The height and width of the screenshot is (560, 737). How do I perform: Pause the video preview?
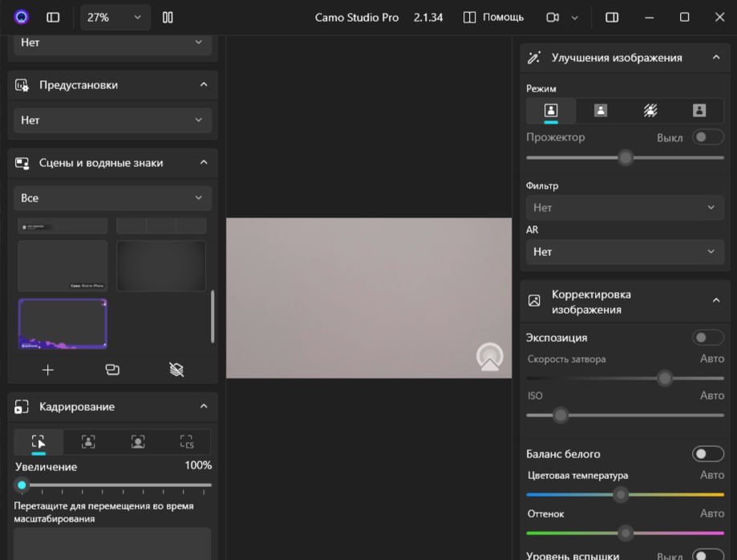click(168, 18)
